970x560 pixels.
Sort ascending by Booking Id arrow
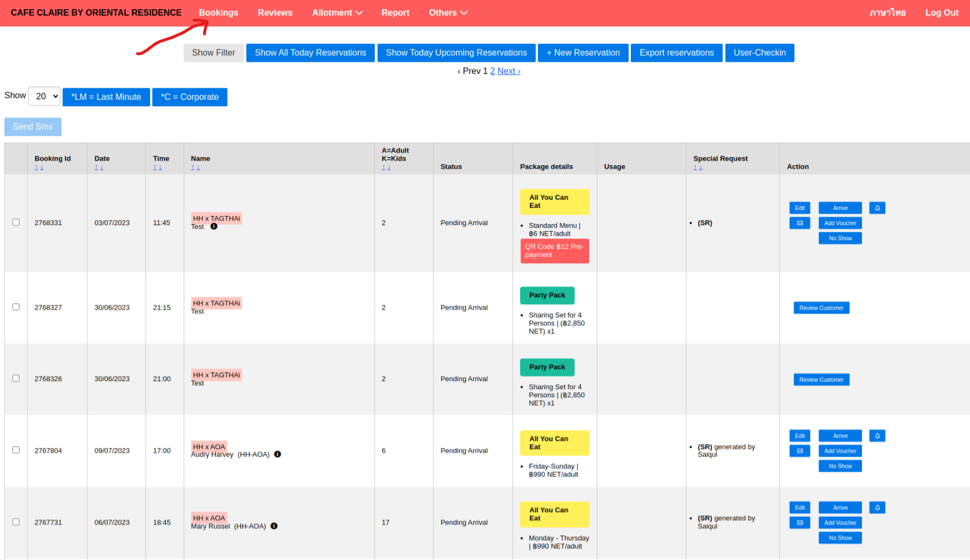tap(36, 168)
